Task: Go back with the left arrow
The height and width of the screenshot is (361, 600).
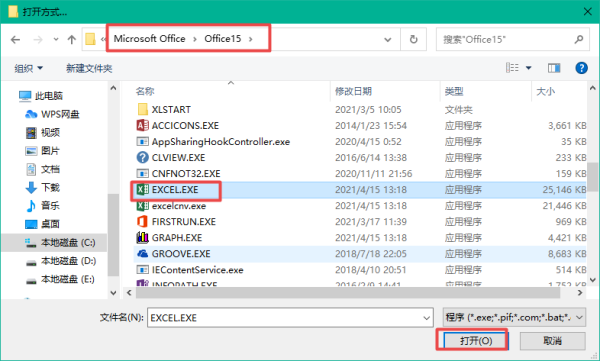Action: pyautogui.click(x=15, y=39)
